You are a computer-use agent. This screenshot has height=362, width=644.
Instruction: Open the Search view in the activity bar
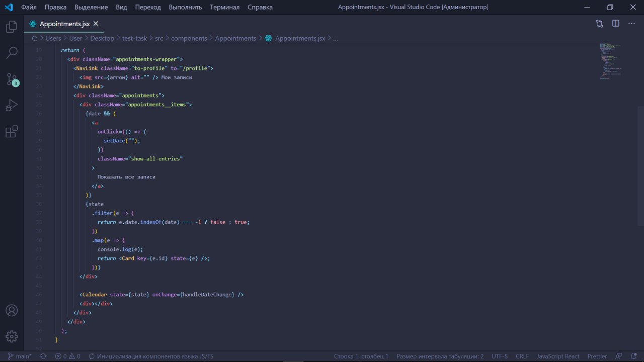point(12,53)
